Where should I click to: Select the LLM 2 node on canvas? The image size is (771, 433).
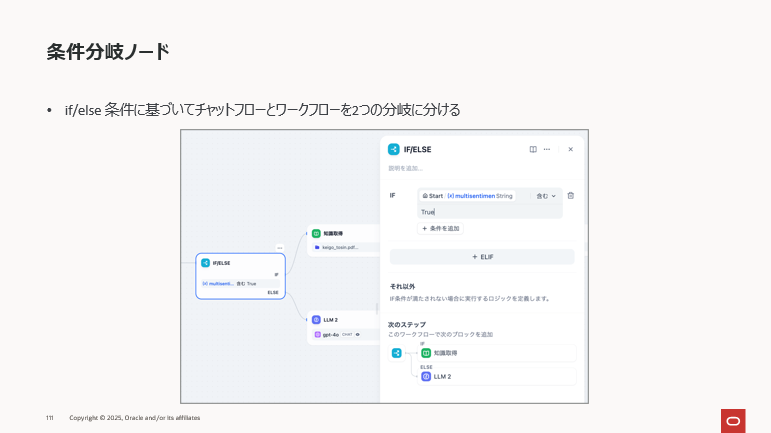click(x=344, y=327)
